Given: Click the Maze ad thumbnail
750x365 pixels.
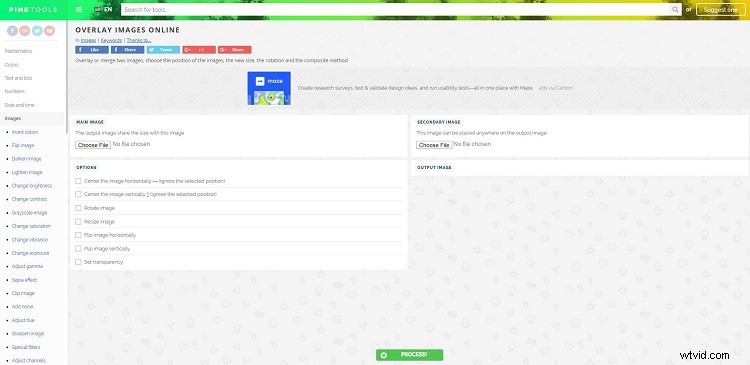Looking at the screenshot, I should point(269,88).
